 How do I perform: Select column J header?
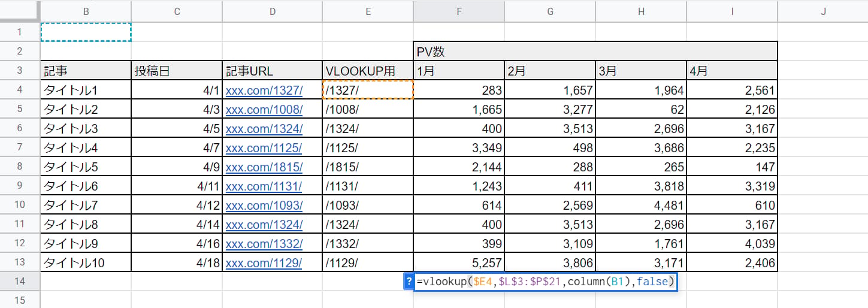(x=823, y=11)
